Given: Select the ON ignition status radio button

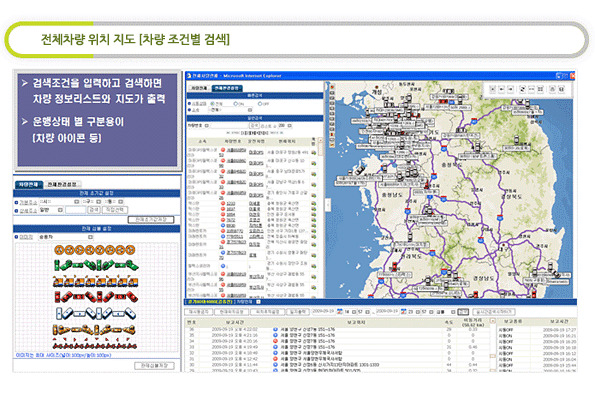Looking at the screenshot, I should 235,104.
